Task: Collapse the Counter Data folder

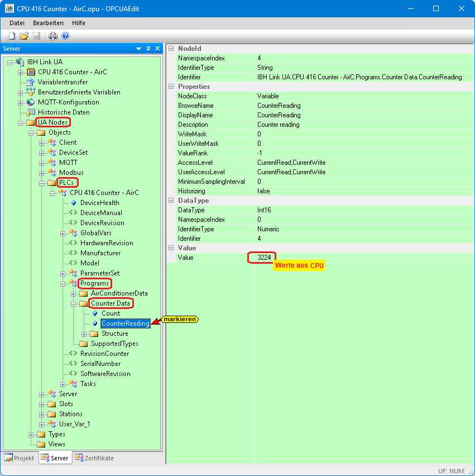Action: coord(74,304)
